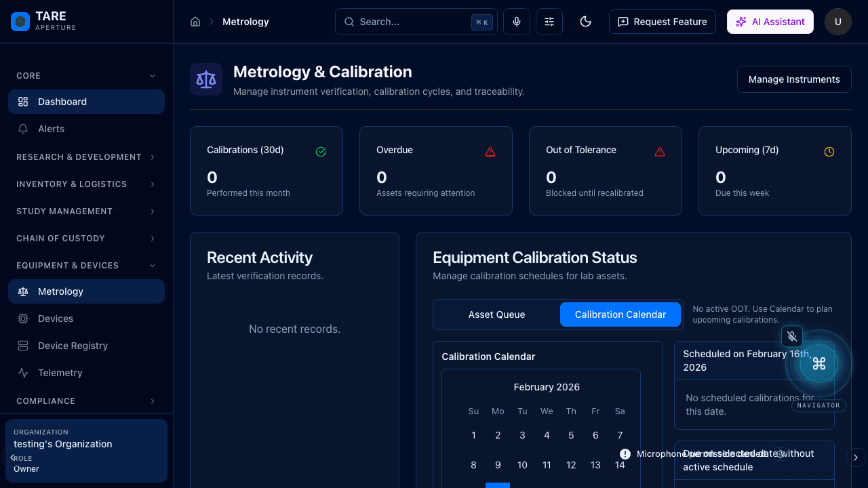The height and width of the screenshot is (488, 868).
Task: Enable voice search with the microphone icon
Action: (x=516, y=21)
